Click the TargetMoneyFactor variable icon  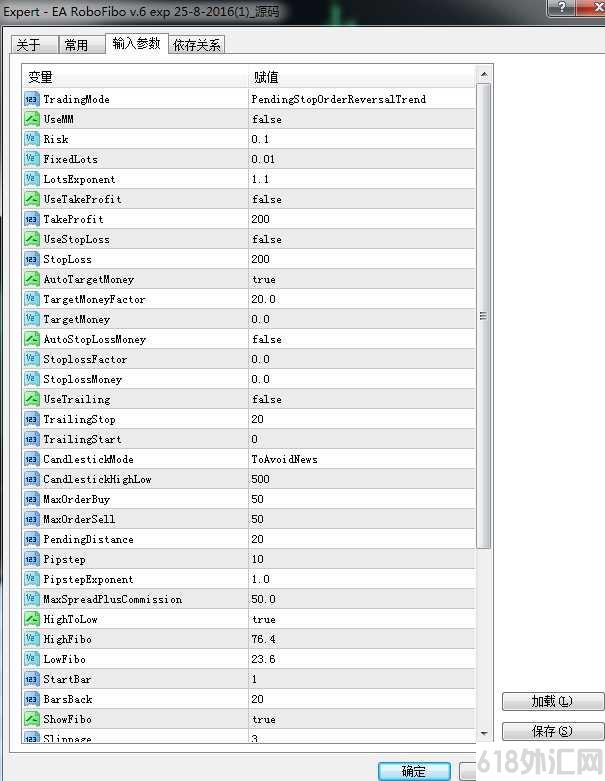click(x=31, y=299)
